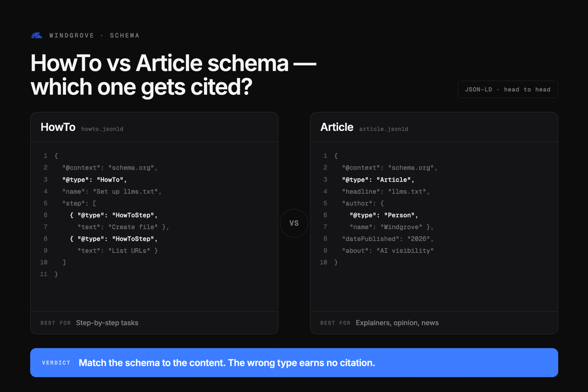Select the Article panel title
Image resolution: width=588 pixels, height=392 pixels.
click(337, 127)
